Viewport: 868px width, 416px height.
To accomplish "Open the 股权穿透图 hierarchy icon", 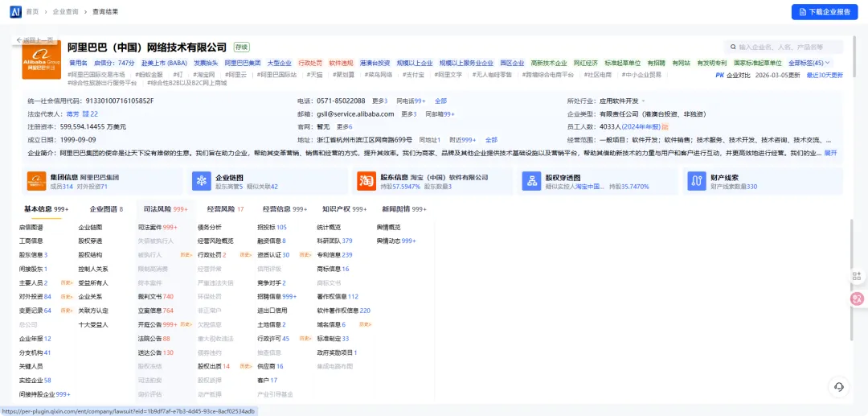I will point(531,181).
